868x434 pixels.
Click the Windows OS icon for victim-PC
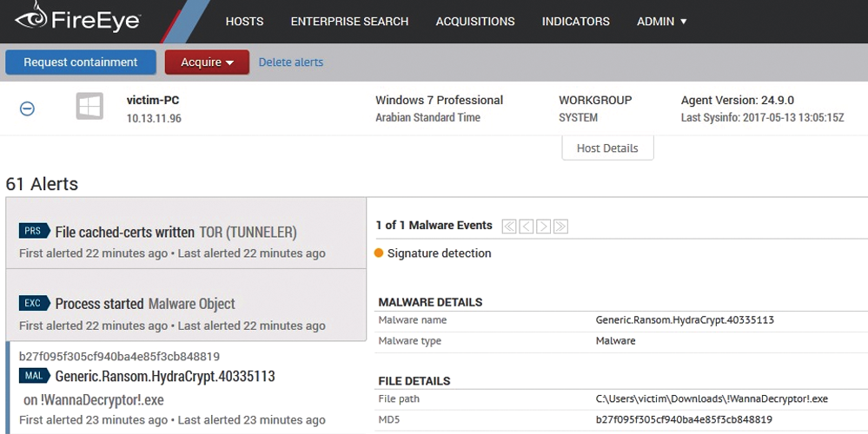tap(89, 106)
